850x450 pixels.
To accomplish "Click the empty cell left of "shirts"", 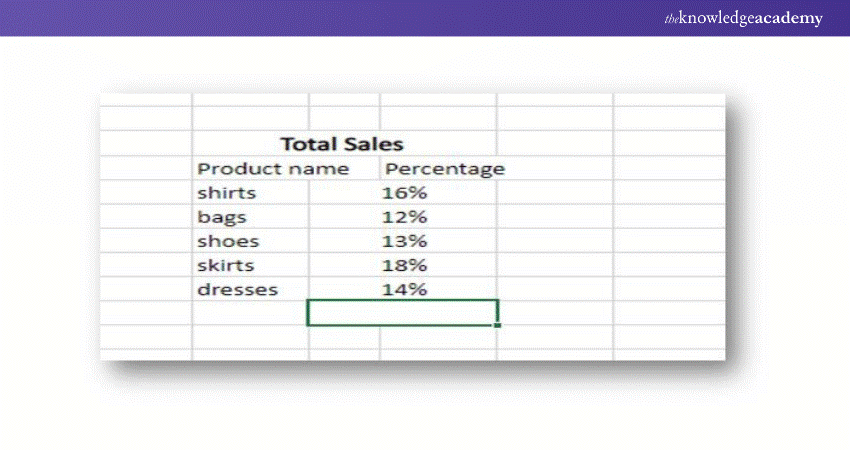I will (x=146, y=193).
